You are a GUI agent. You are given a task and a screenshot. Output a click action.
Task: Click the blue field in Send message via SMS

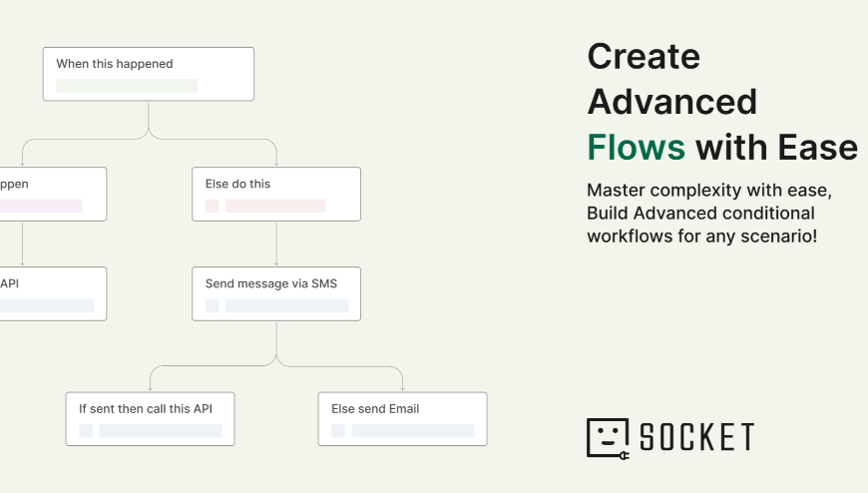pos(286,305)
